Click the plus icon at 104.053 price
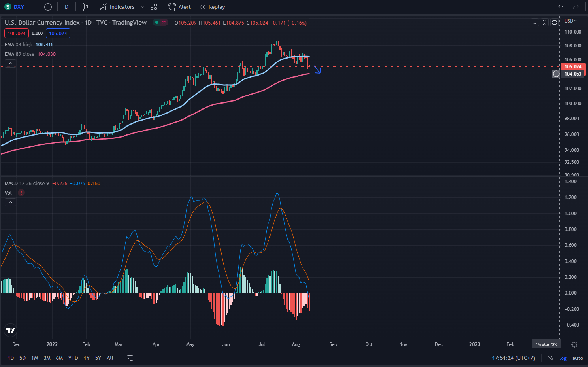The width and height of the screenshot is (588, 367). tap(556, 74)
